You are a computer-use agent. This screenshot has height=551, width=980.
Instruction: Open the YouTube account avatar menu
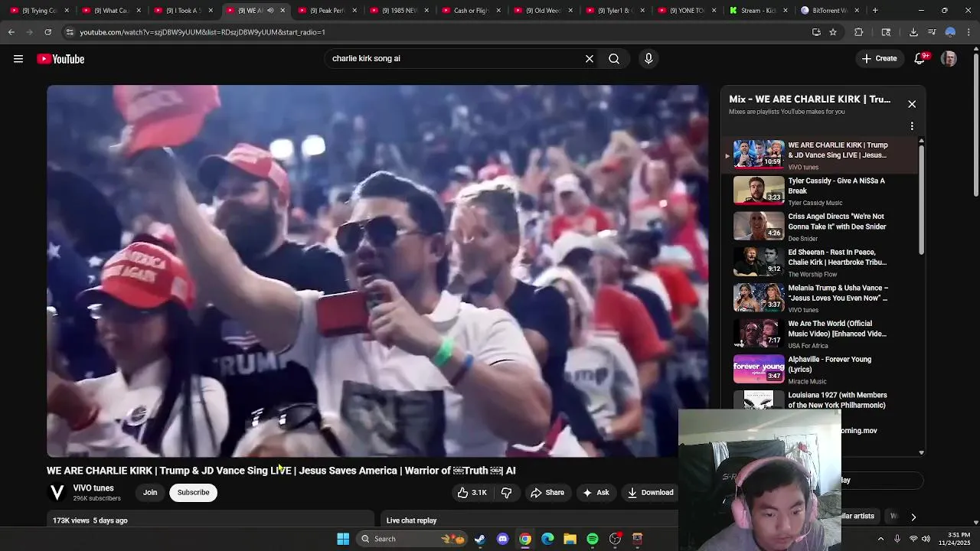[949, 59]
